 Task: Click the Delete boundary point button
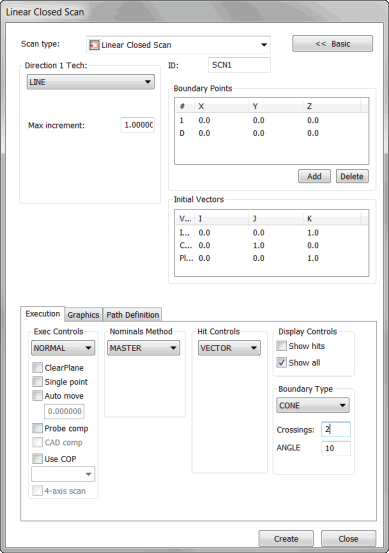click(352, 176)
